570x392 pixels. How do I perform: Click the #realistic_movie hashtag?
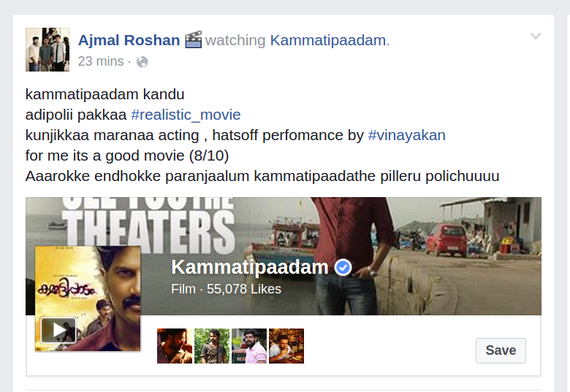point(186,115)
